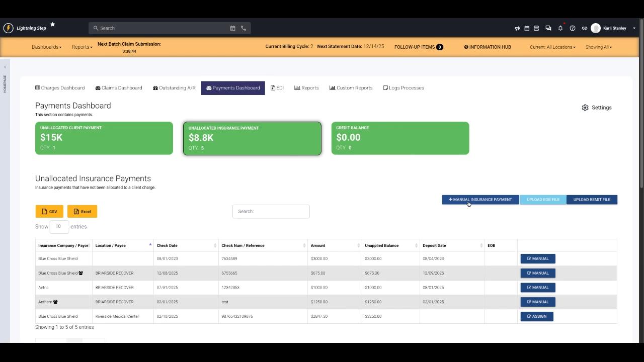The height and width of the screenshot is (362, 644).
Task: Open the calendar icon in top-right toolbar
Action: [x=527, y=28]
